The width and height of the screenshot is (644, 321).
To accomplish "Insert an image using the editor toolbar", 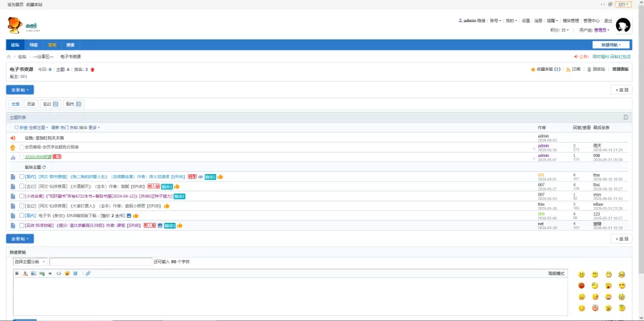I will [x=33, y=273].
